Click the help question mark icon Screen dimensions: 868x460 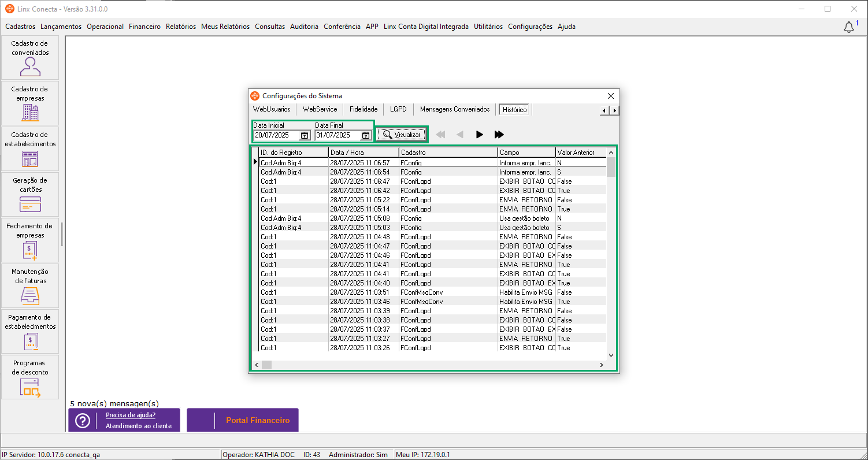tap(83, 421)
